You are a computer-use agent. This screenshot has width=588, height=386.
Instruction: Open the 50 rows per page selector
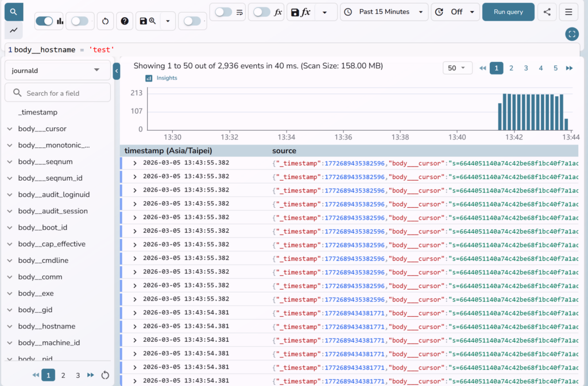[457, 68]
